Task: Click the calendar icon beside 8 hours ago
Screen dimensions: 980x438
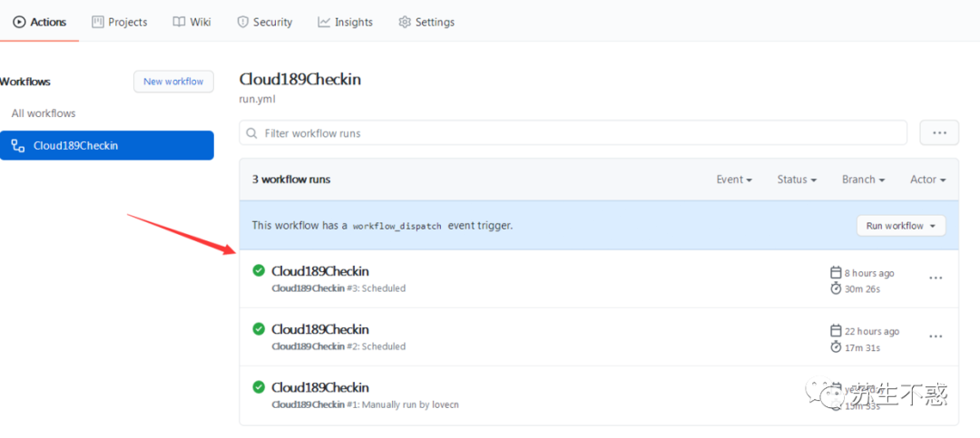Action: [836, 272]
